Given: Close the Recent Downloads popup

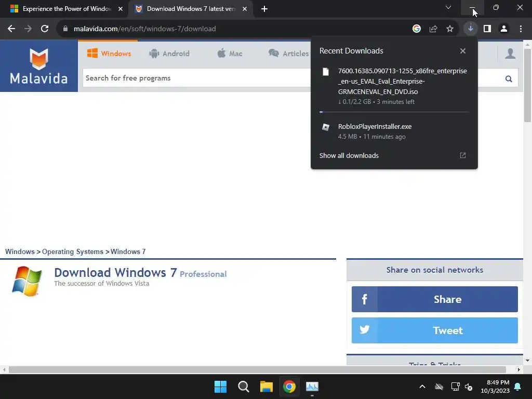Looking at the screenshot, I should 462,51.
